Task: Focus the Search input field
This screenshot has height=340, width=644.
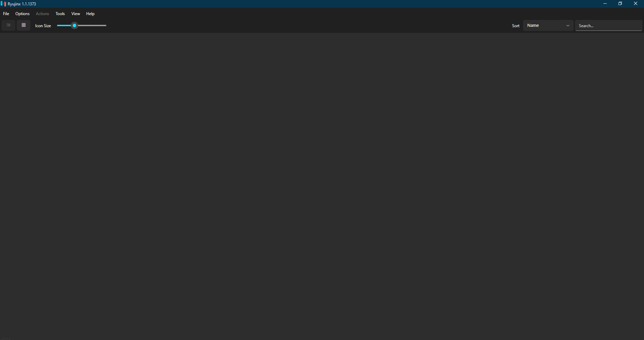Action: 608,25
